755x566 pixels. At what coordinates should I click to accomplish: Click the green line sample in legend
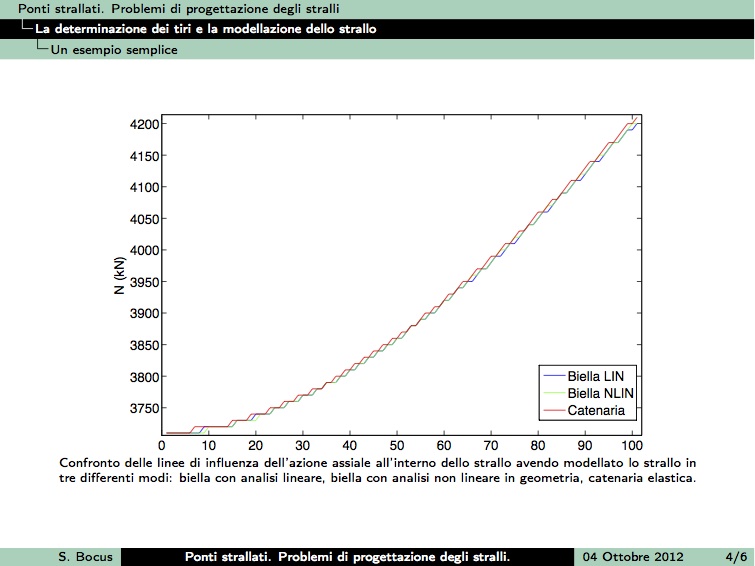(x=553, y=394)
